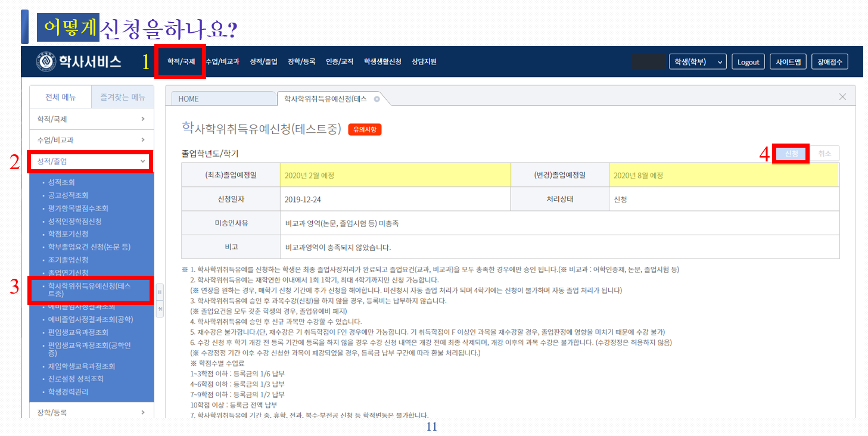Select 조기졸업신청 in the sidebar list
The height and width of the screenshot is (436, 868).
[x=68, y=260]
